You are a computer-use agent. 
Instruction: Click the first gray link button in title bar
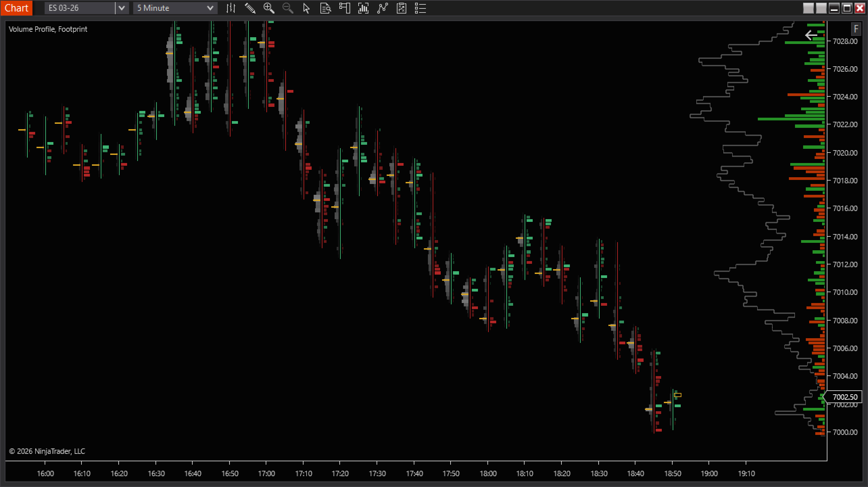808,8
